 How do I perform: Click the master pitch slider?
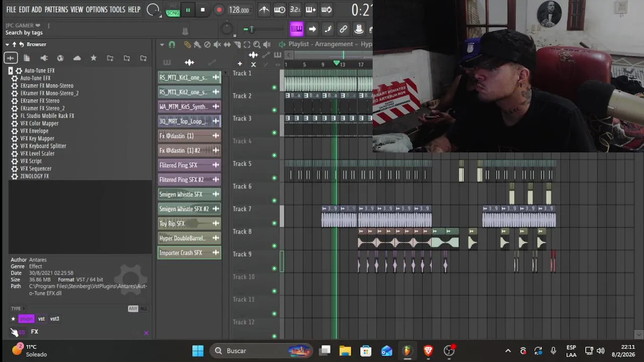[x=251, y=29]
